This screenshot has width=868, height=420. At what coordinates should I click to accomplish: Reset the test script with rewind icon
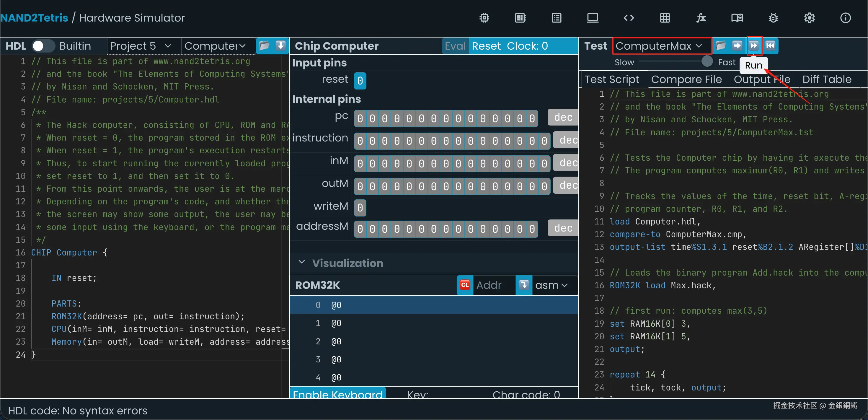[770, 45]
